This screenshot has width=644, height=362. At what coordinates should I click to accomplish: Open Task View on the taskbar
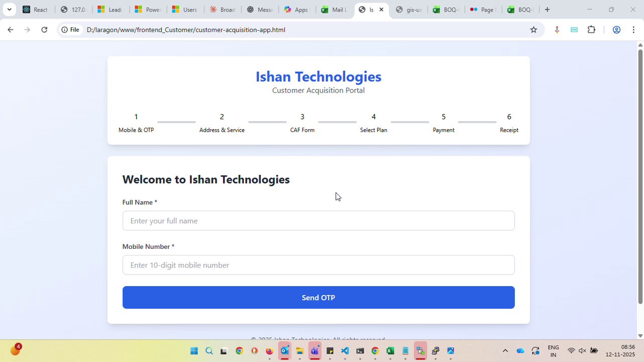point(224,351)
